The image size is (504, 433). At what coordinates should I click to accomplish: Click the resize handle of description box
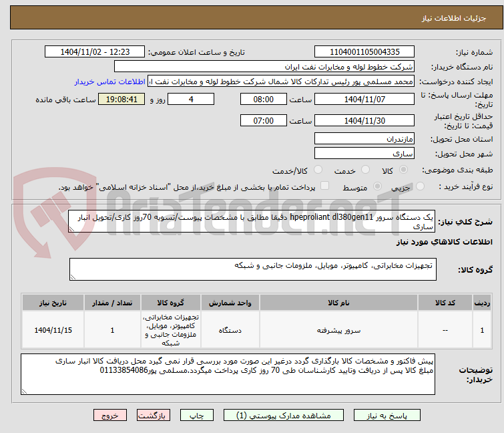(71, 229)
